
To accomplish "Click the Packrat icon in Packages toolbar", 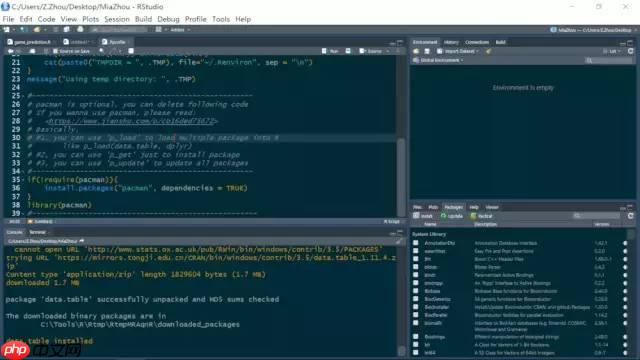I will tap(482, 216).
